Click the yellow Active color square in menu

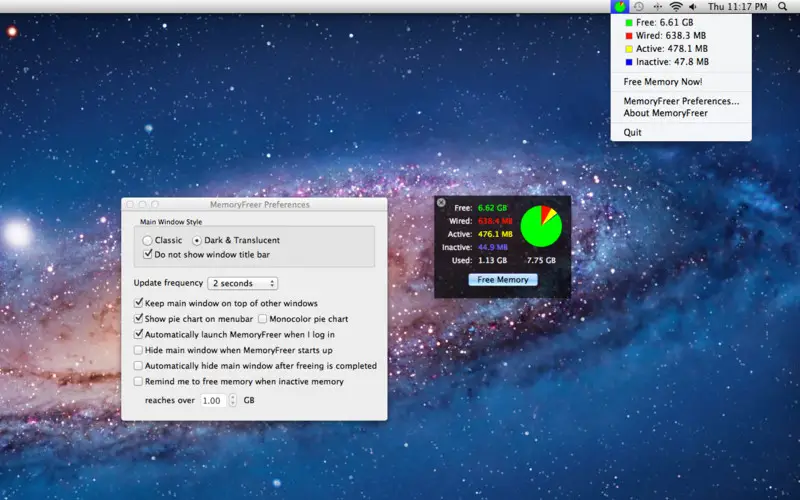tap(629, 49)
